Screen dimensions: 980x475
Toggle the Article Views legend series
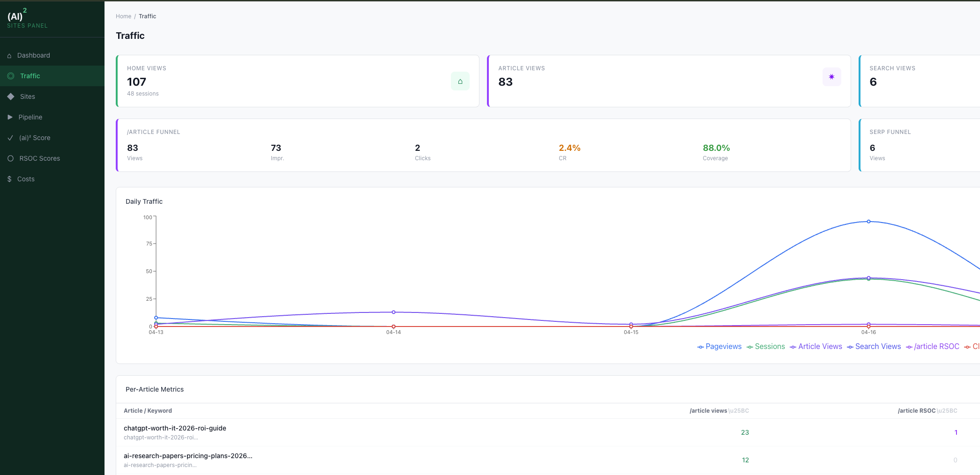click(816, 347)
